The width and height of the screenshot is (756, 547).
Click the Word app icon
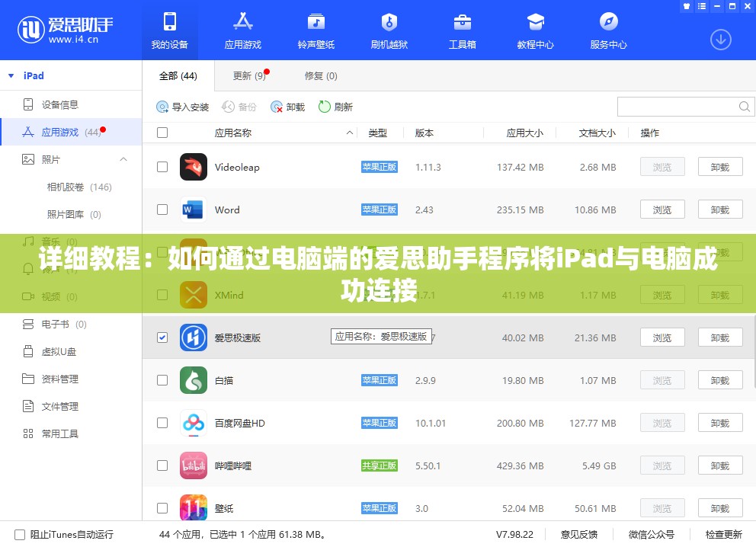[194, 210]
